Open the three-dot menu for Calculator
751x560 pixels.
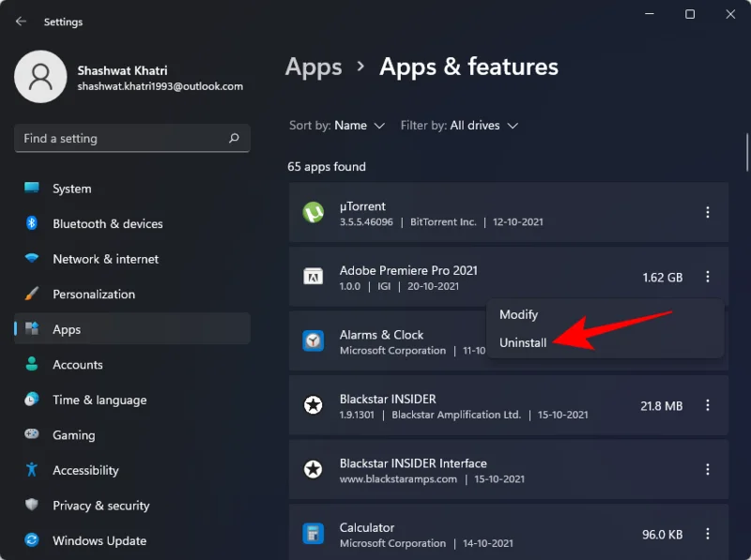click(708, 534)
